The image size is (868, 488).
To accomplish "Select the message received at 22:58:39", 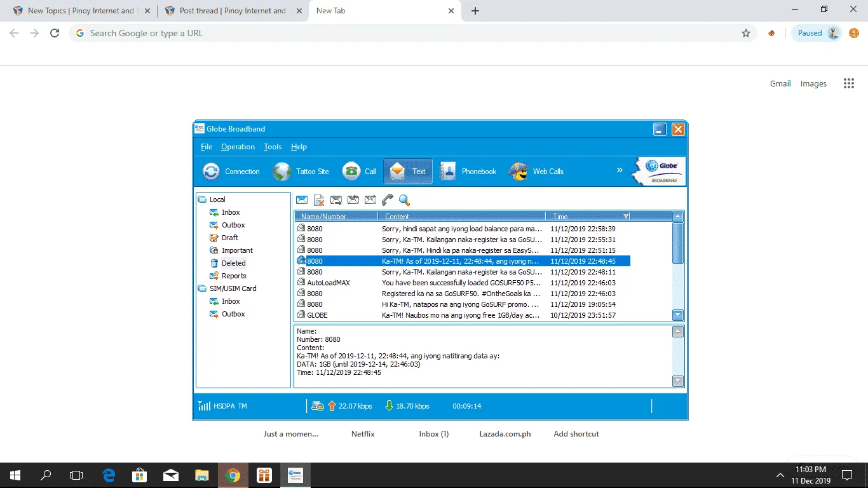I will 463,229.
